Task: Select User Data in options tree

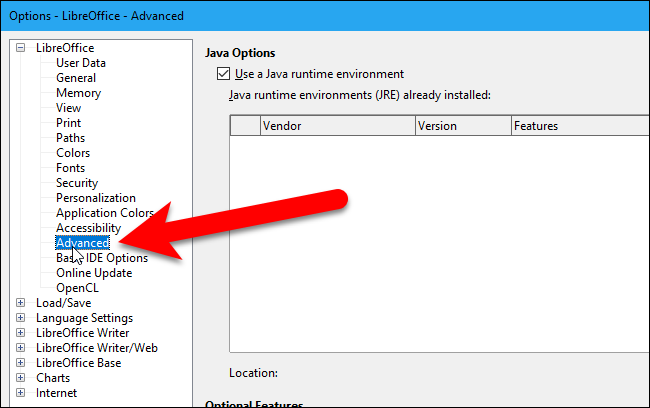Action: pyautogui.click(x=81, y=63)
